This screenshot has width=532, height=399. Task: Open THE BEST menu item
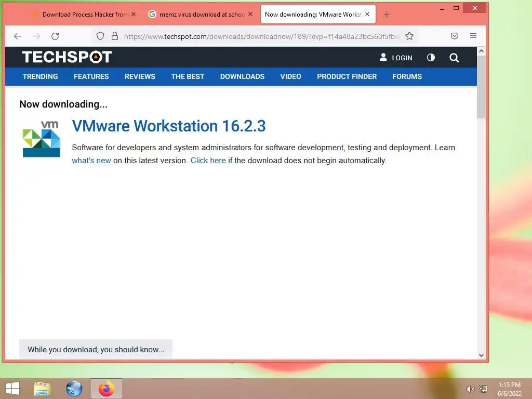pyautogui.click(x=188, y=77)
